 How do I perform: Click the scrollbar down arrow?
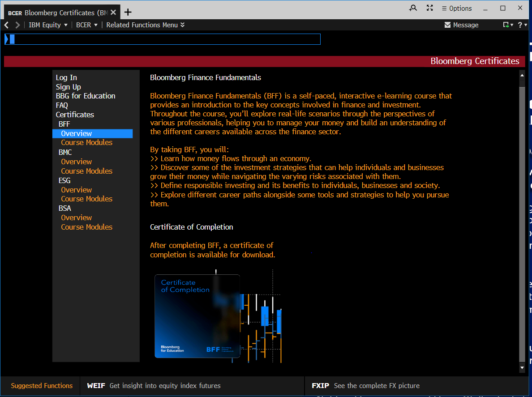(x=522, y=367)
